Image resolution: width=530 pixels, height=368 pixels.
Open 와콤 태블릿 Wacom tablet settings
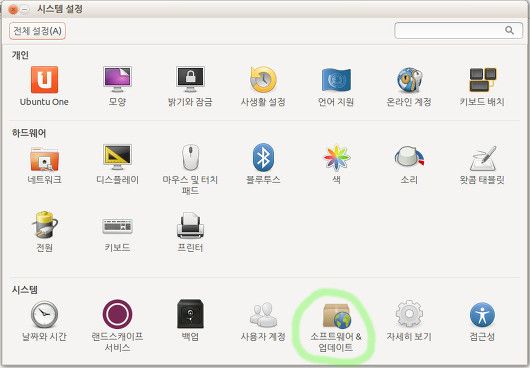482,165
